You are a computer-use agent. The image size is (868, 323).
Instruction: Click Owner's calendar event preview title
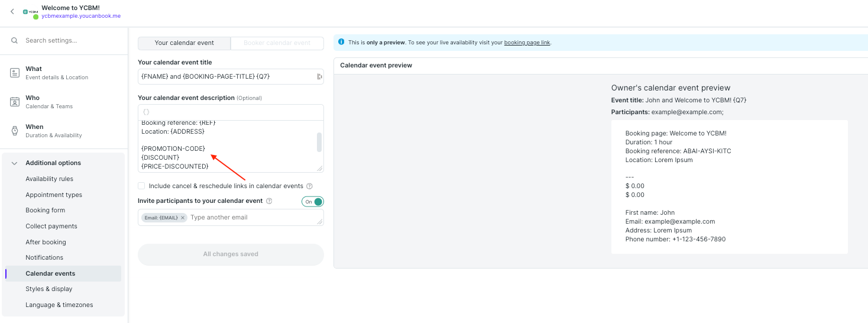coord(671,88)
